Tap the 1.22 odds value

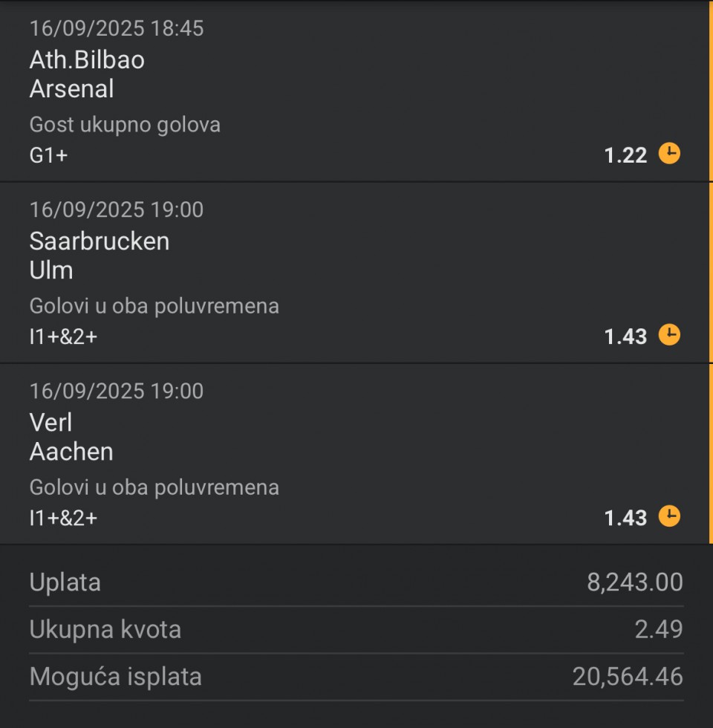tap(625, 155)
